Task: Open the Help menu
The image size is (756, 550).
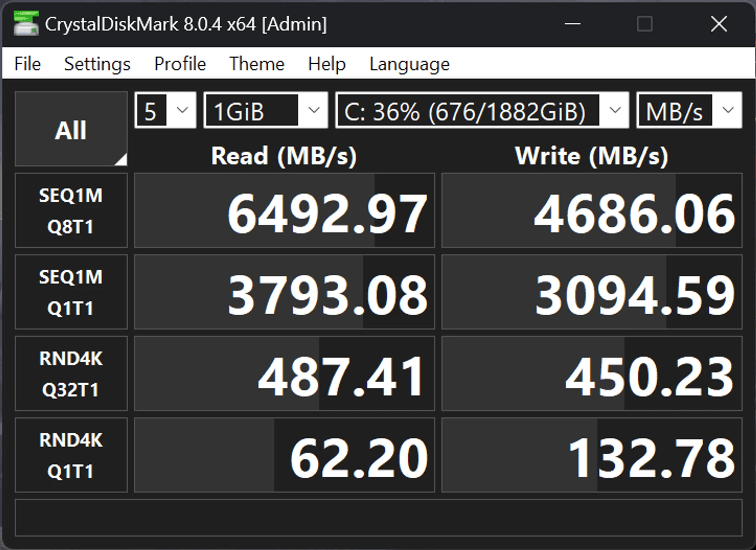Action: click(x=327, y=64)
